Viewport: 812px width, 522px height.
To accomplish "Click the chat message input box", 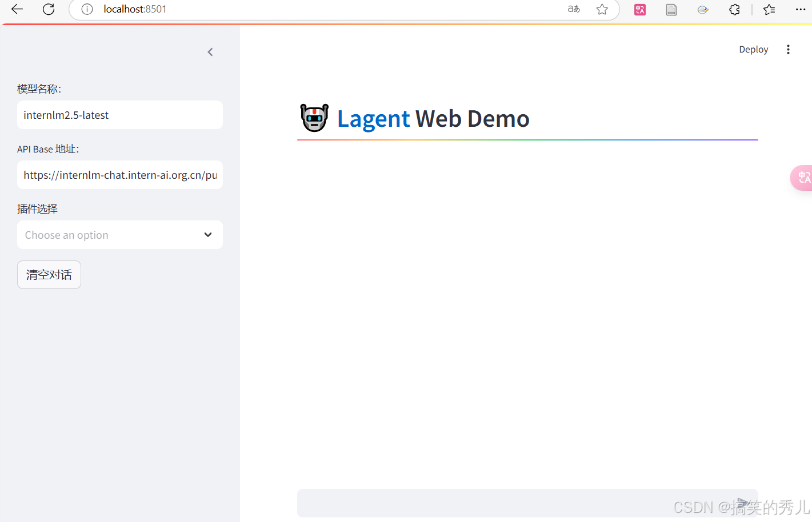I will tap(527, 503).
